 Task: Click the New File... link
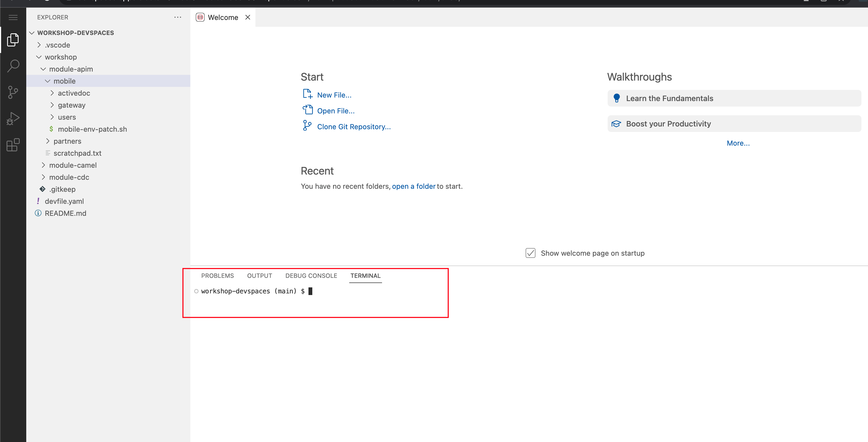pyautogui.click(x=334, y=95)
